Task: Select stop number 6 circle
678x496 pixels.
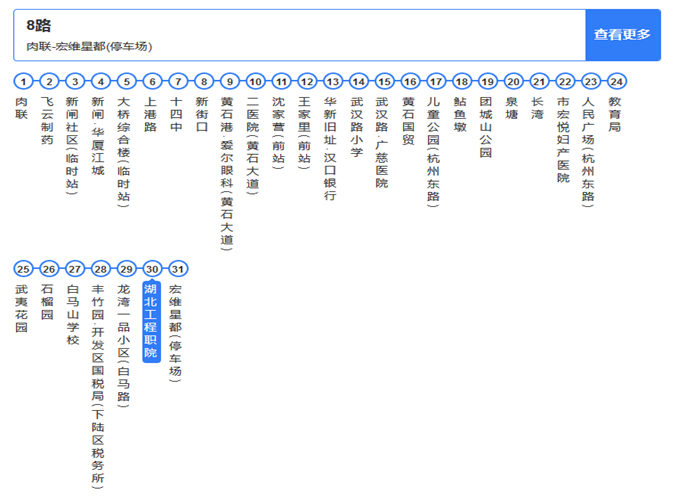Action: [x=152, y=81]
